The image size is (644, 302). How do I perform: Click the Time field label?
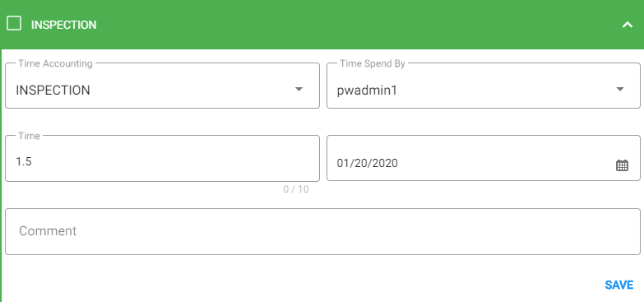point(29,136)
